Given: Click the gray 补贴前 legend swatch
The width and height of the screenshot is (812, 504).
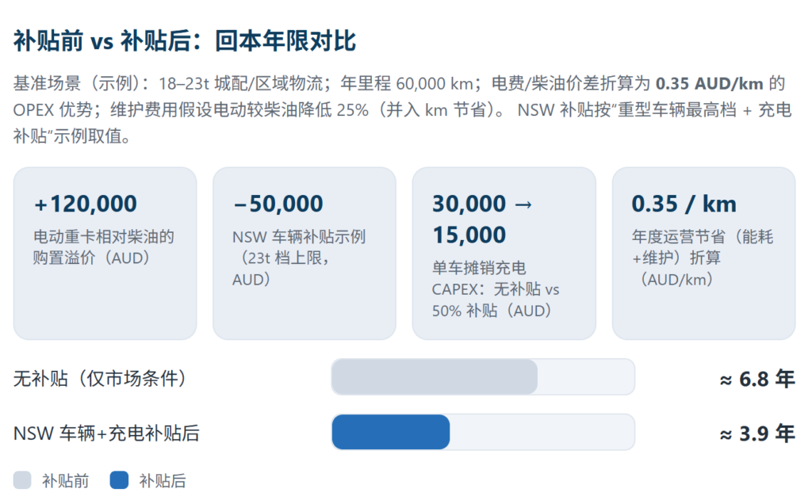Looking at the screenshot, I should pos(22,479).
